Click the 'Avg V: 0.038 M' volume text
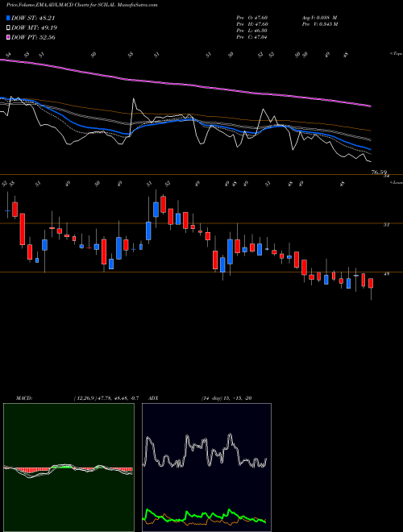 (319, 17)
